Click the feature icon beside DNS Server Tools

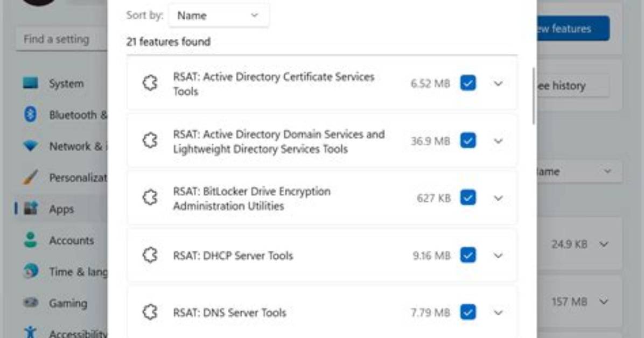pos(150,312)
